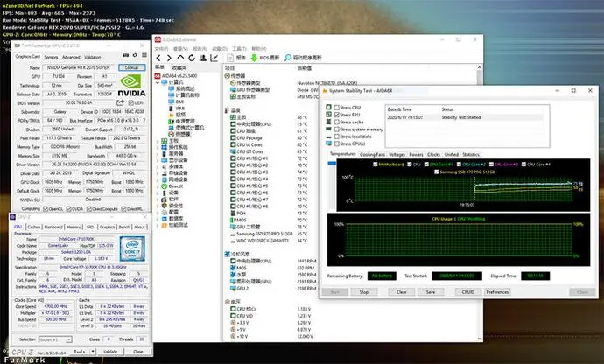
Task: Open the AIDA64 user/favorites toolbar icon
Action: pos(203,58)
